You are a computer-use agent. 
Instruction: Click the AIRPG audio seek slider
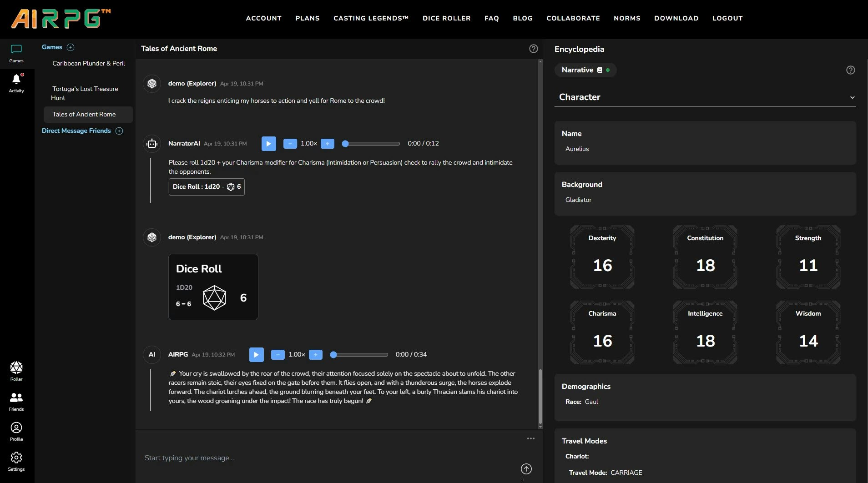click(359, 355)
